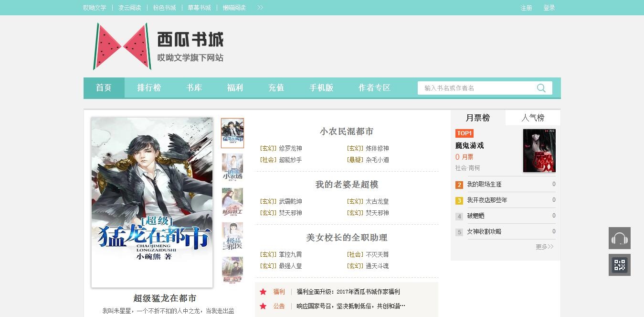Image resolution: width=644 pixels, height=317 pixels.
Task: Click the 公告 label in the news box
Action: tap(279, 306)
